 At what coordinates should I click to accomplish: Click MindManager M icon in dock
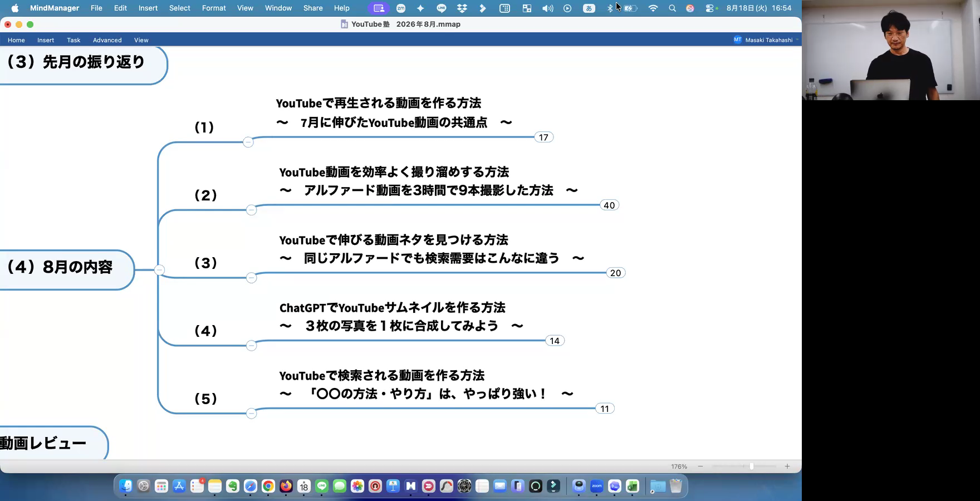coord(411,486)
